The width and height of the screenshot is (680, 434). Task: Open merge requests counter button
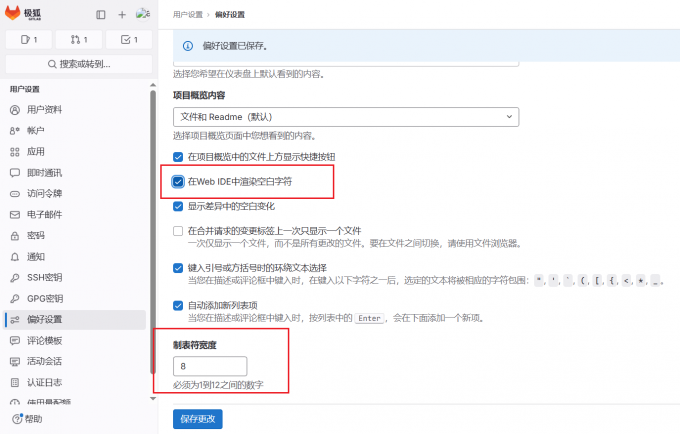(79, 39)
